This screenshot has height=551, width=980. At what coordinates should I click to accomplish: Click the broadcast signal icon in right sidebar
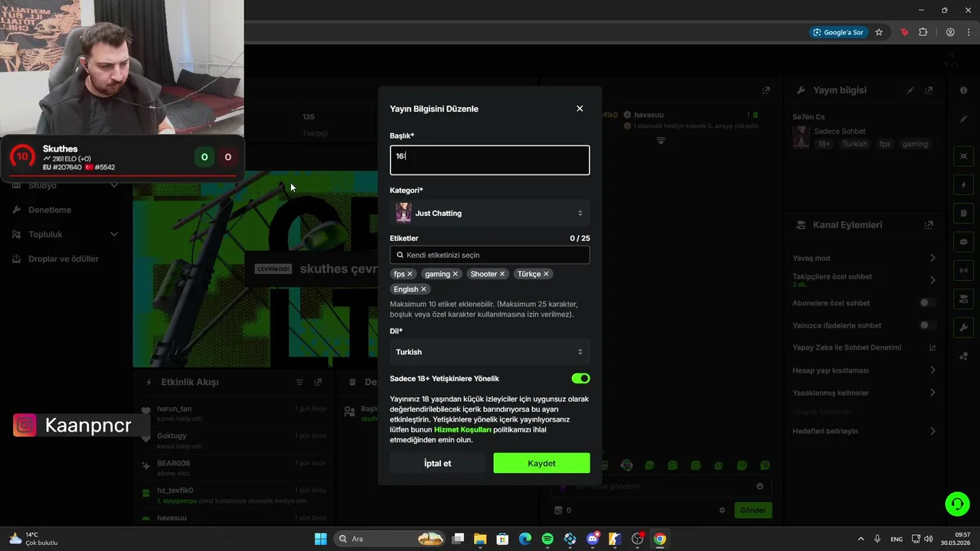click(x=963, y=270)
